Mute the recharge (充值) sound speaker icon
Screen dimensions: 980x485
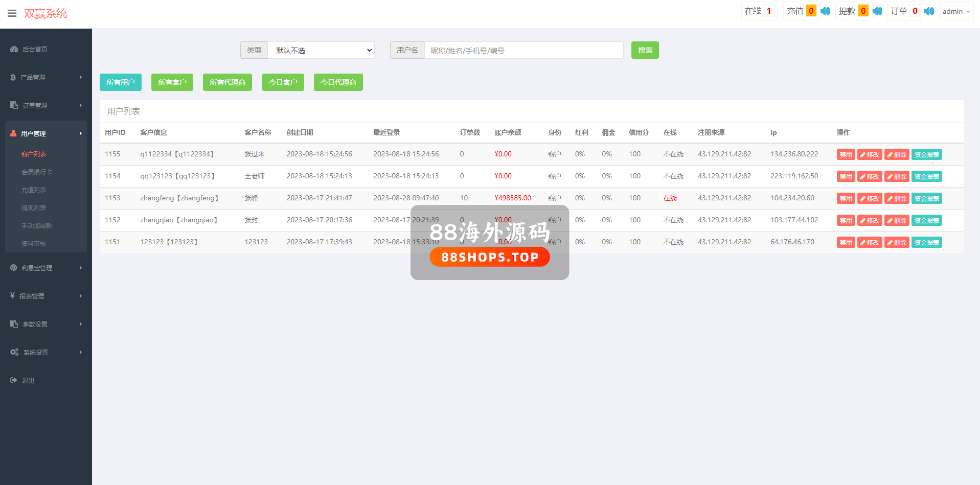pyautogui.click(x=825, y=11)
